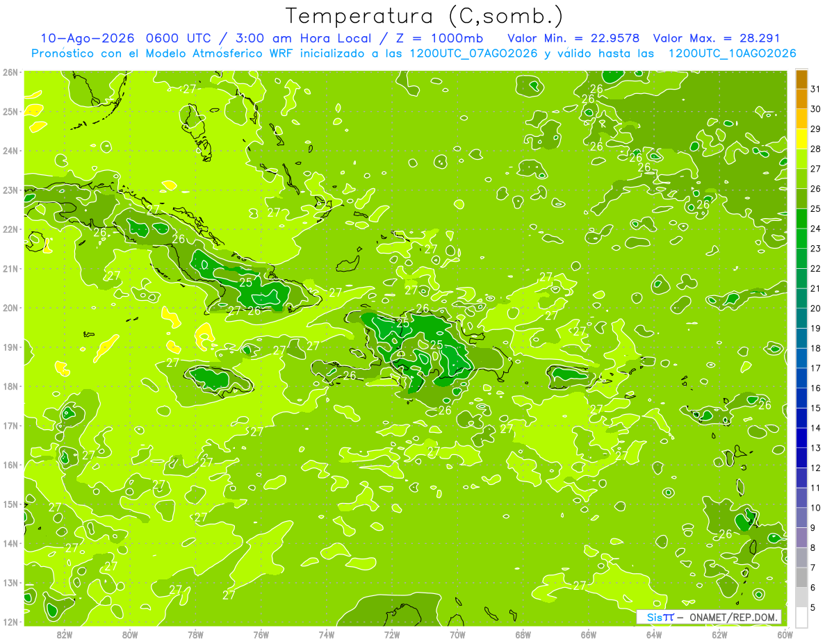Click the 'Valor Max. = 28.291' text
The width and height of the screenshot is (834, 644).
pos(718,38)
